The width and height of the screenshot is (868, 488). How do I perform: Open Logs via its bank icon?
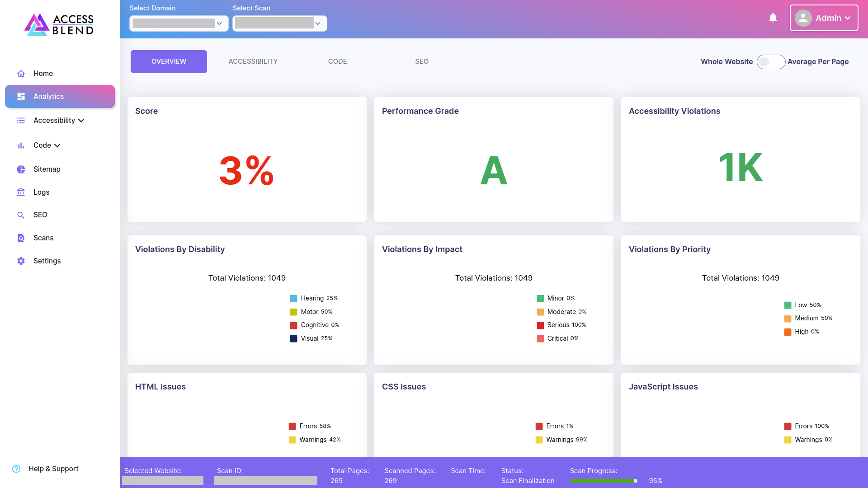click(21, 192)
